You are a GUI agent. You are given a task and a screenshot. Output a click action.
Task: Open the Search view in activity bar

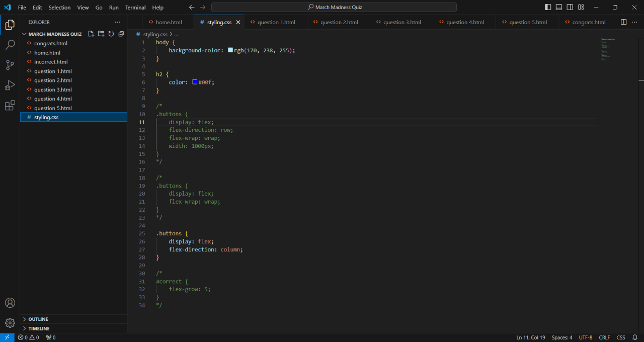10,45
